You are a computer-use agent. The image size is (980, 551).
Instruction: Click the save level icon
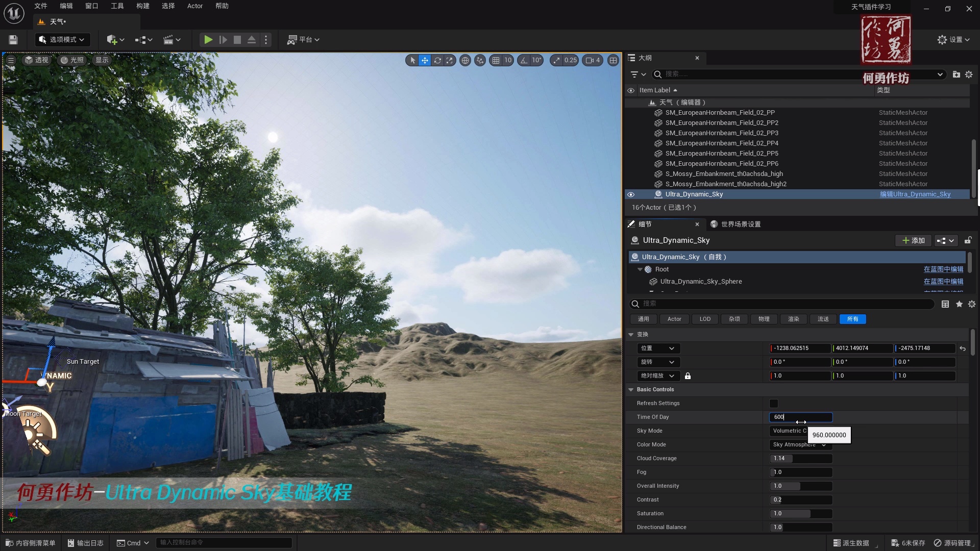point(13,40)
